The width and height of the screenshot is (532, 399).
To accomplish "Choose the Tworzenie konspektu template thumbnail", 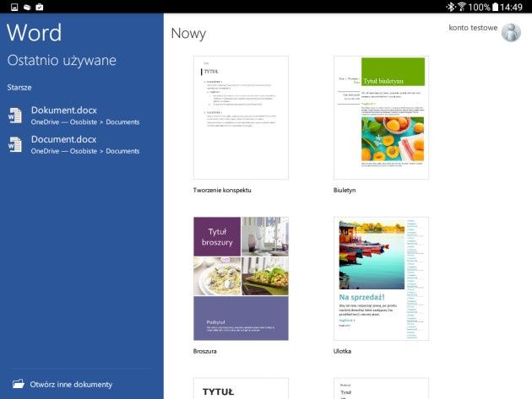I will point(241,117).
